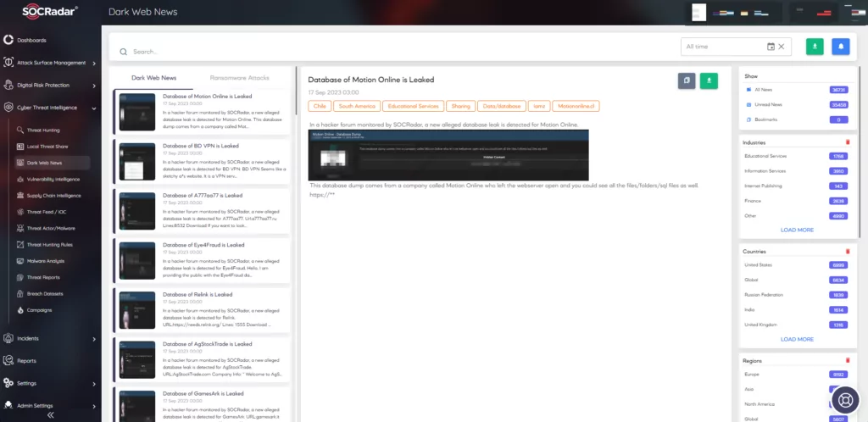Click the Incidents sidebar icon
Screen dimensions: 868x422
8,338
